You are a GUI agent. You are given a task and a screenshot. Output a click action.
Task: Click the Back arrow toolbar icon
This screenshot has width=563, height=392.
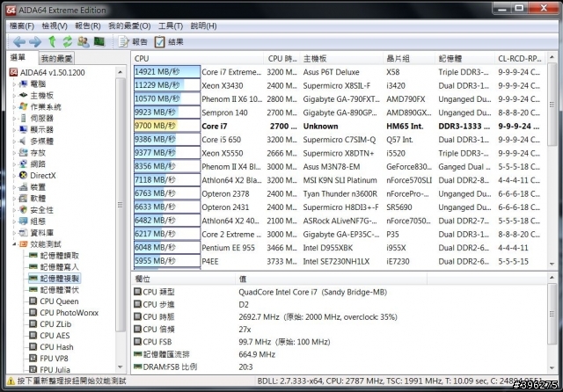[19, 42]
